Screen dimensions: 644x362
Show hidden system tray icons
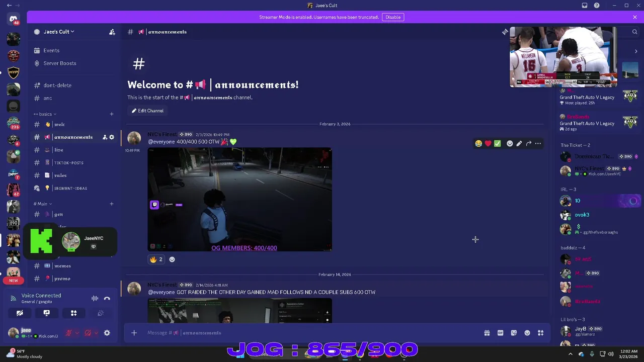570,354
